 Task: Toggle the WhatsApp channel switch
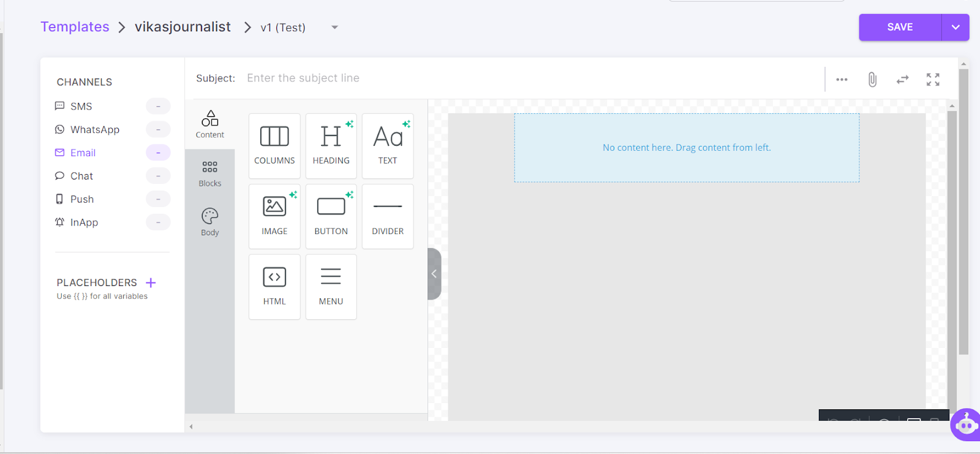(158, 129)
